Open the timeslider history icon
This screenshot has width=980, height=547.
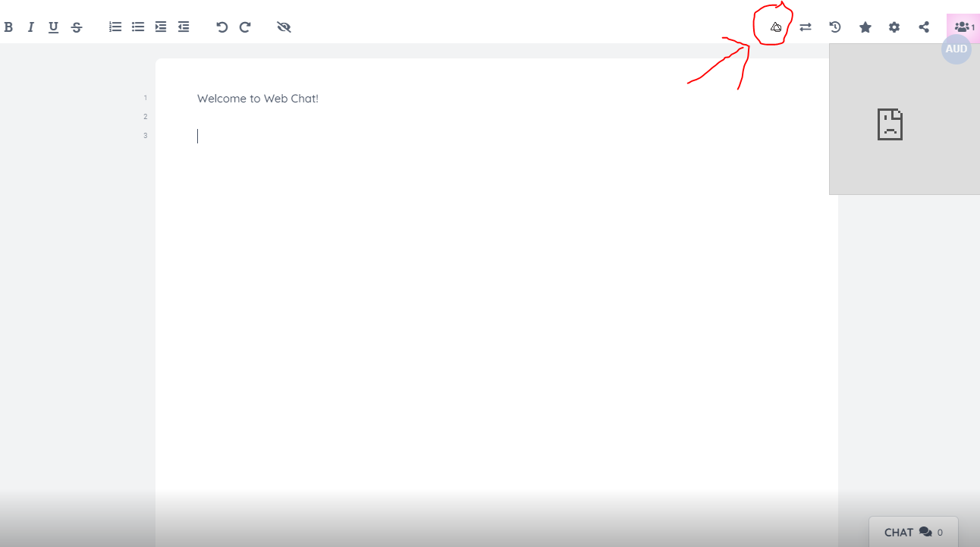pos(835,27)
